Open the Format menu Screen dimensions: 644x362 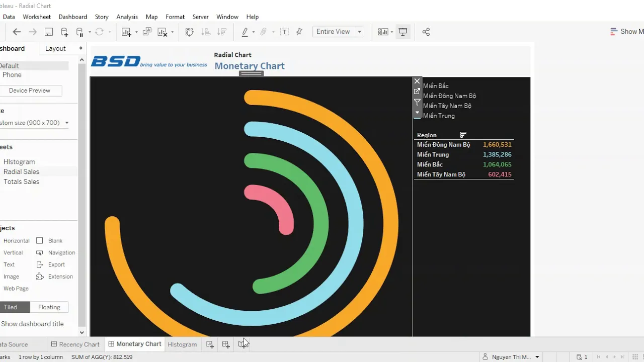(175, 17)
